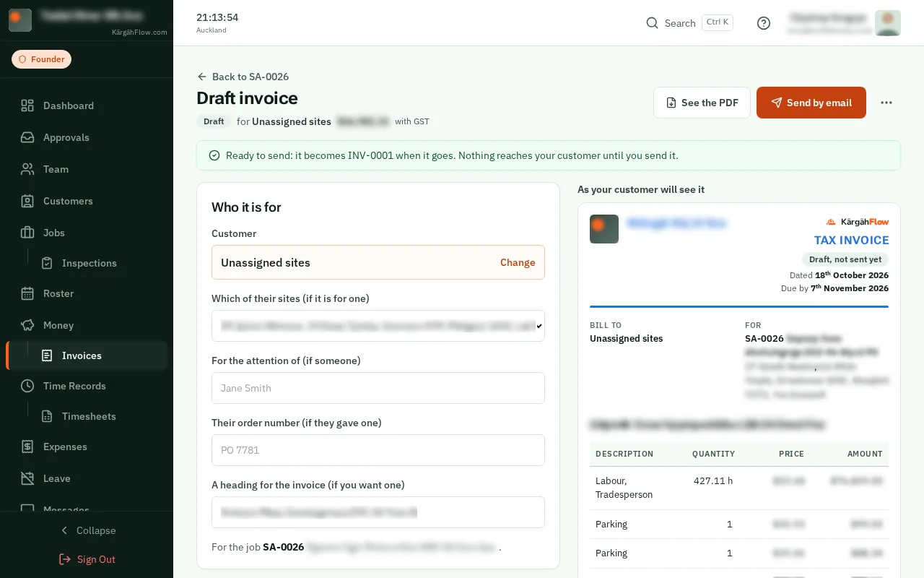This screenshot has height=578, width=924.
Task: Click the Inspections clipboard icon
Action: click(47, 263)
